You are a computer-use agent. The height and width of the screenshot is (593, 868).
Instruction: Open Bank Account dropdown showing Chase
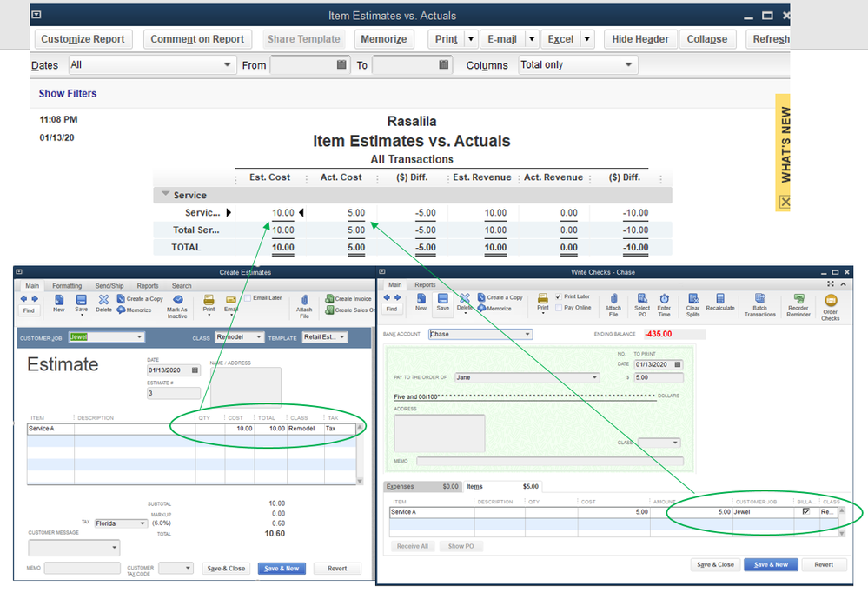click(x=527, y=334)
